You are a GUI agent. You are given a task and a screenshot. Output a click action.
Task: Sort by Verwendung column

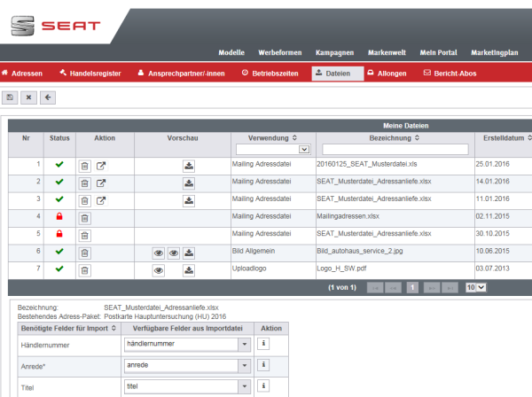294,138
